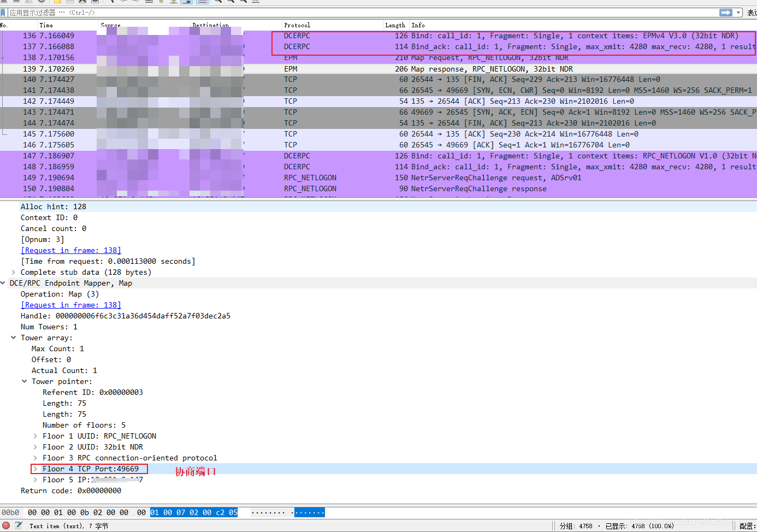The width and height of the screenshot is (757, 532).
Task: Select packet 150 NetrServerReqChallenge response row
Action: [x=378, y=188]
